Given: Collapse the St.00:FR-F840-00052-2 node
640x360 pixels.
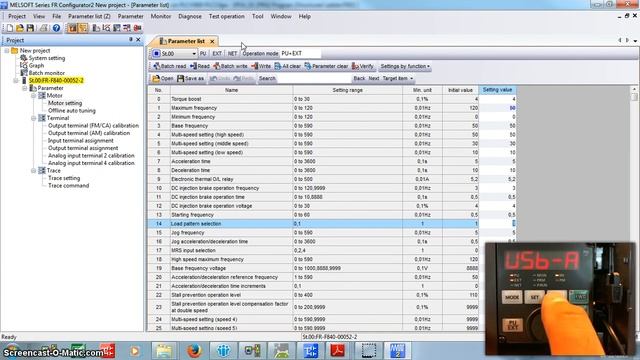Looking at the screenshot, I should click(16, 80).
